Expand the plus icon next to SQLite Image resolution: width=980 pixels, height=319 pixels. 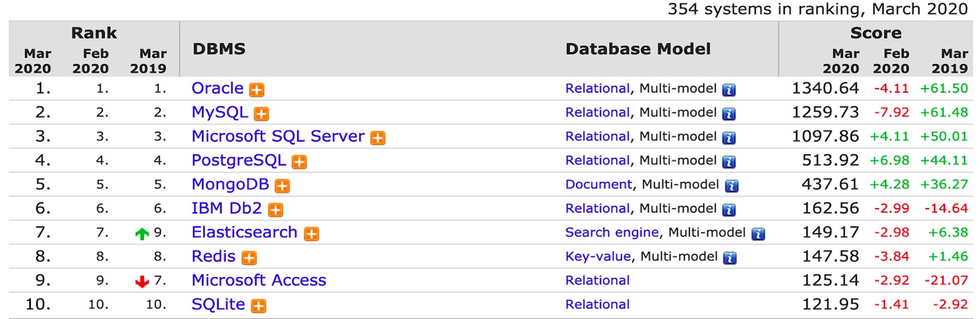pyautogui.click(x=259, y=305)
